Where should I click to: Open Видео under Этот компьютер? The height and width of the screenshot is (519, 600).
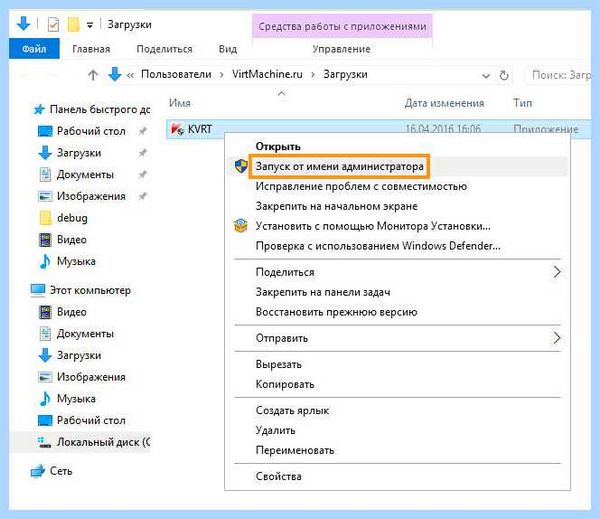point(72,312)
